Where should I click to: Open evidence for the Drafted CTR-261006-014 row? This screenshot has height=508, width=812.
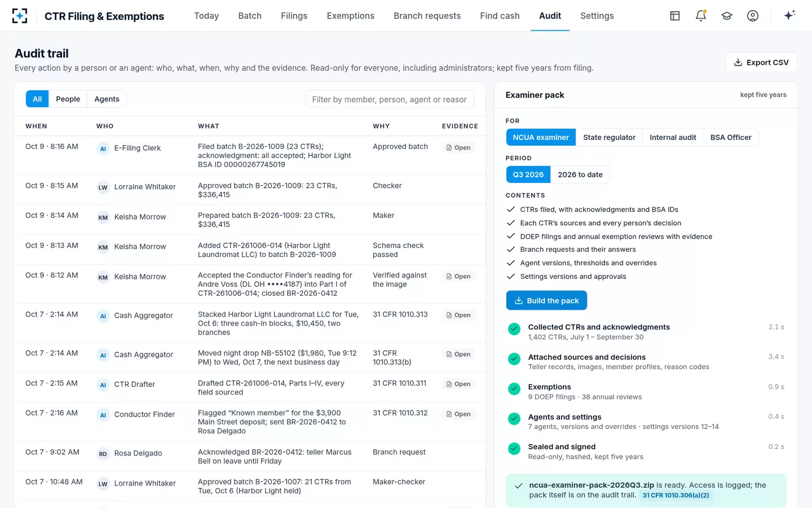tap(458, 384)
